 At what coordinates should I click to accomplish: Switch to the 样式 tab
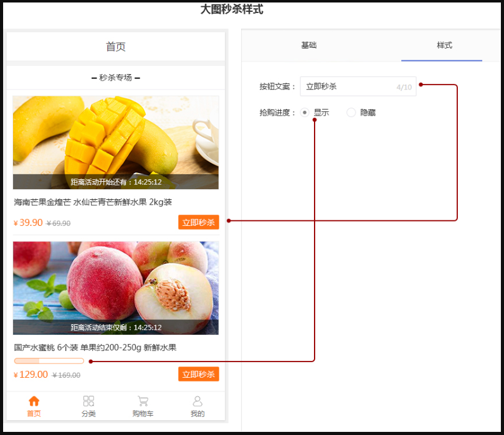(x=445, y=45)
